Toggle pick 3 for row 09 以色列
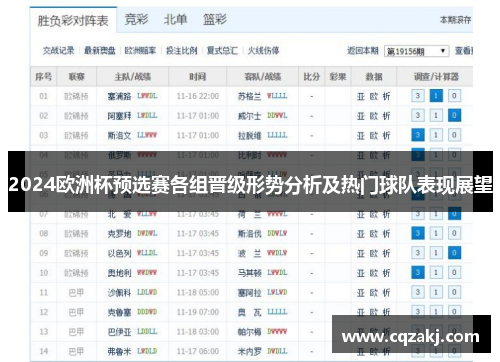500x362 pixels. [418, 253]
